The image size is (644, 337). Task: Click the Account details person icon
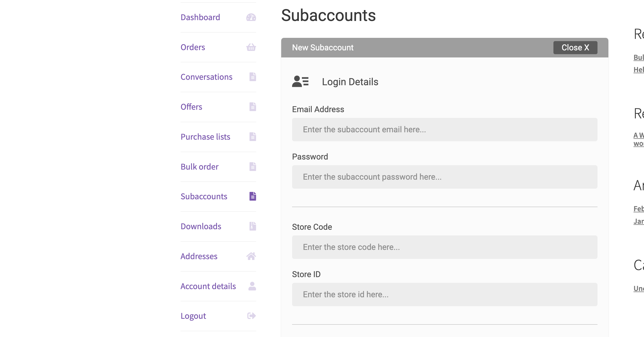coord(252,286)
